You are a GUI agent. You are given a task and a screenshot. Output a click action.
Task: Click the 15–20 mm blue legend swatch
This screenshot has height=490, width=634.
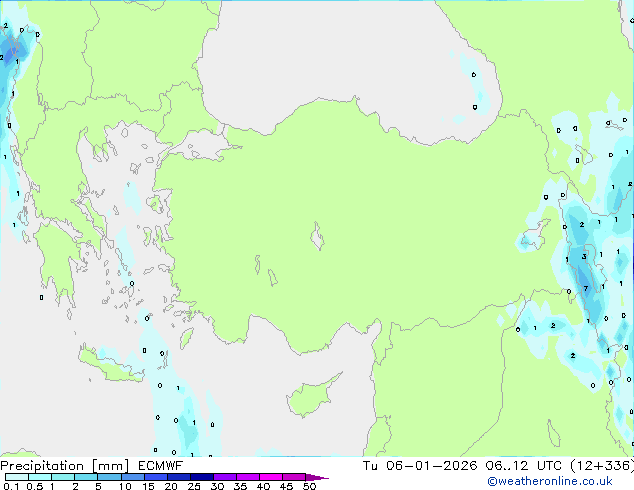click(155, 477)
